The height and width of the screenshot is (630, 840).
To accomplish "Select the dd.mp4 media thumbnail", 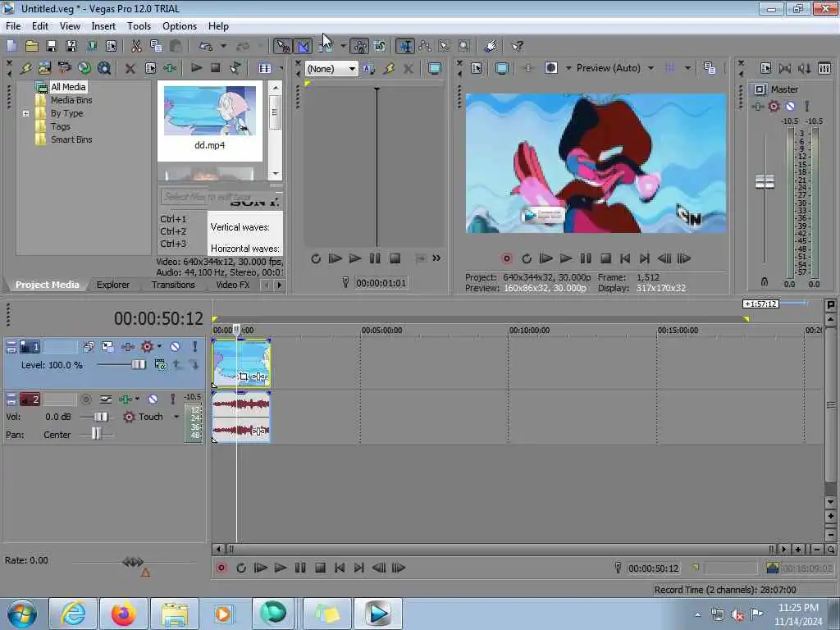I will pos(209,111).
